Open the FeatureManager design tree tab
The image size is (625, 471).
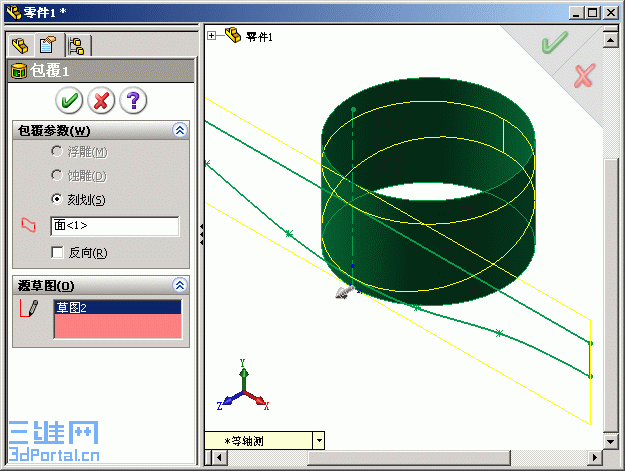(x=20, y=46)
